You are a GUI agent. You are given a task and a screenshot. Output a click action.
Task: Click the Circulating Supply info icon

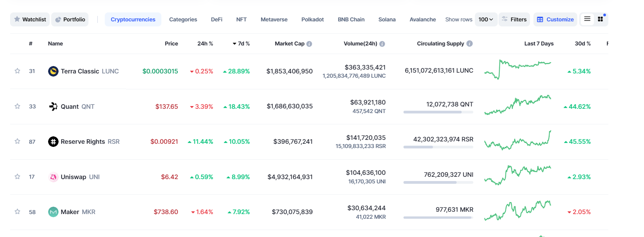tap(469, 44)
